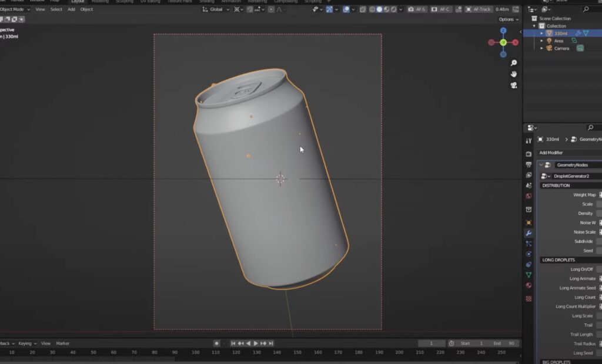Open the viewport View menu
602x364 pixels.
click(x=40, y=9)
